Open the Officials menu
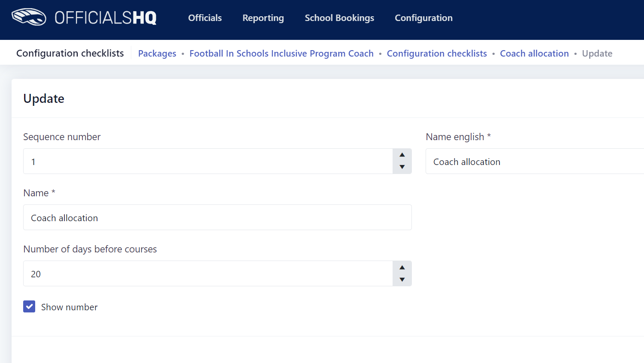644x363 pixels. 205,18
